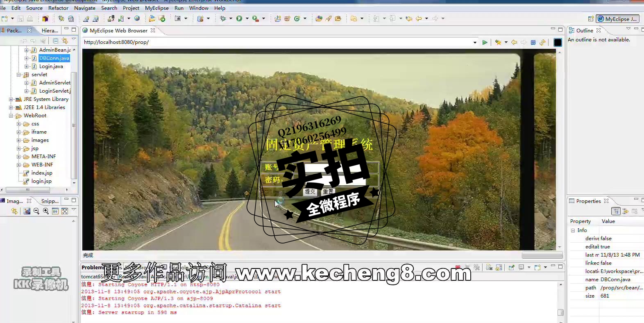Click the browser stop loading icon
The width and height of the screenshot is (644, 323).
click(533, 42)
